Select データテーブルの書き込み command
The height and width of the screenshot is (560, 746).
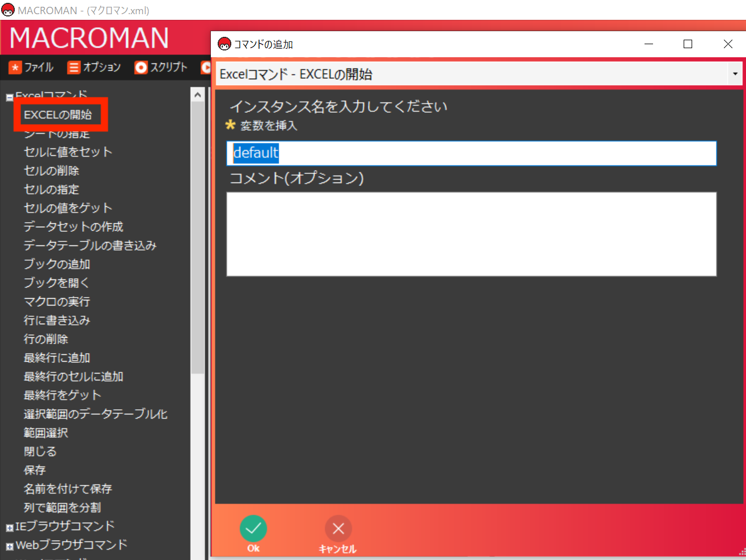point(90,245)
